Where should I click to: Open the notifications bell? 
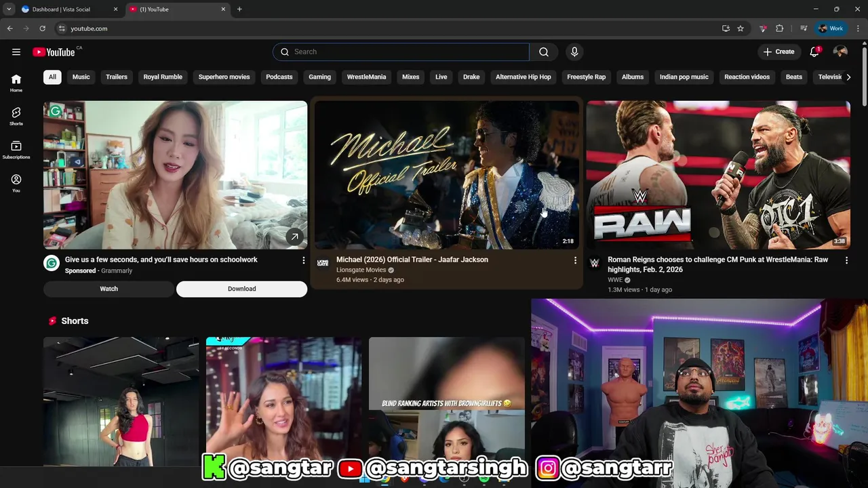(x=814, y=52)
